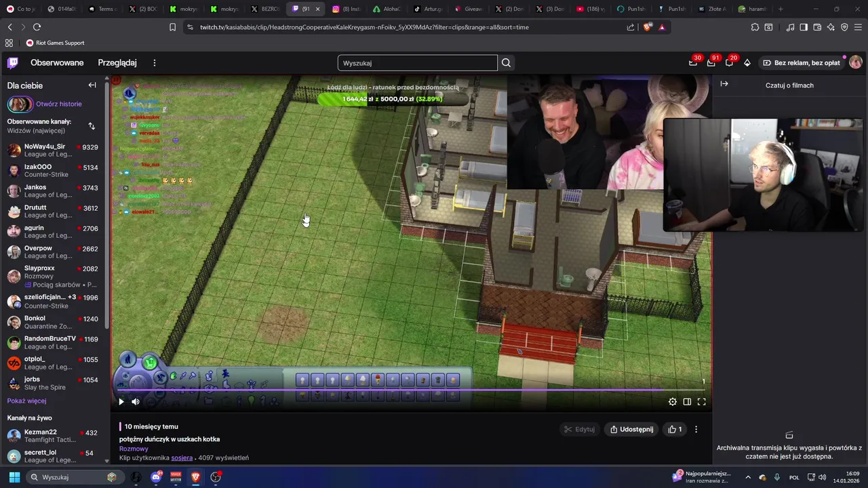
Task: Open Brave VPN shield icon
Action: tap(844, 27)
